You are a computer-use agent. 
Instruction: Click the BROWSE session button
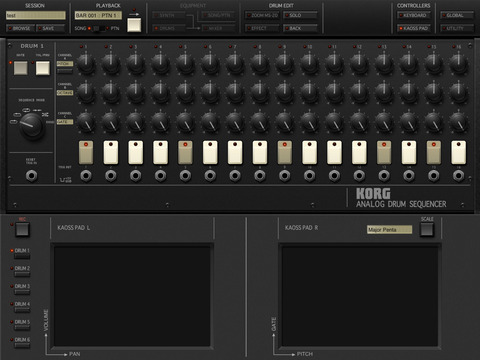20,28
